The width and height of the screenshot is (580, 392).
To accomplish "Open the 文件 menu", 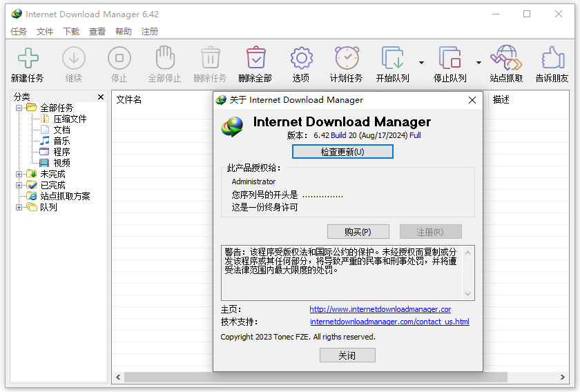I will pos(45,32).
